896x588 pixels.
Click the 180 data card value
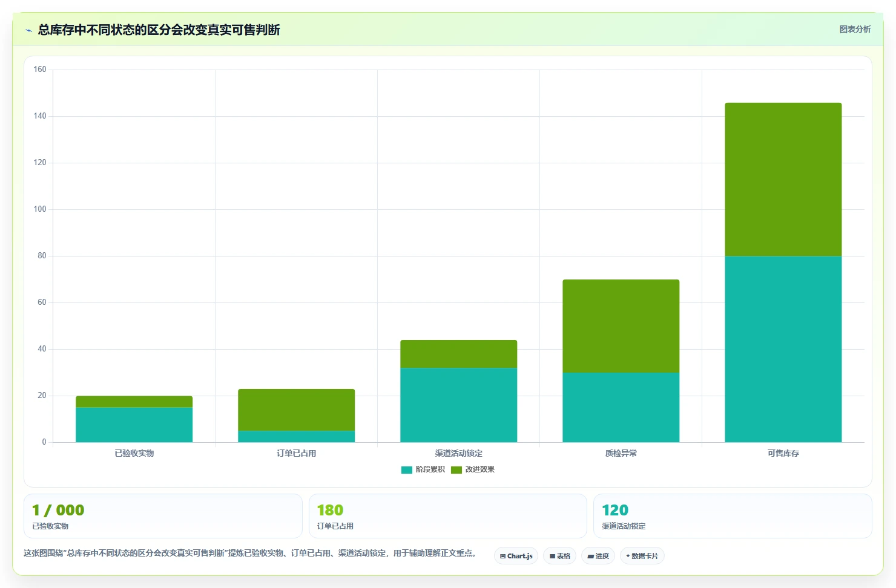click(x=330, y=511)
